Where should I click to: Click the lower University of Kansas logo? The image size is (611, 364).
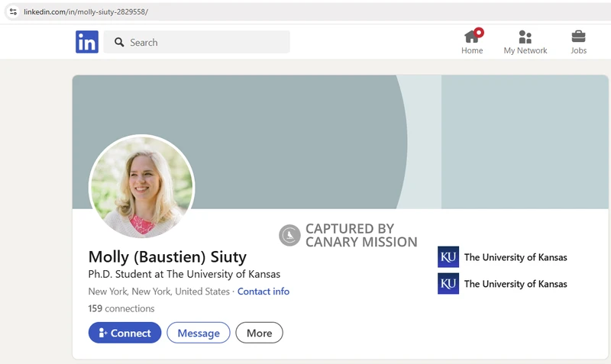point(448,283)
